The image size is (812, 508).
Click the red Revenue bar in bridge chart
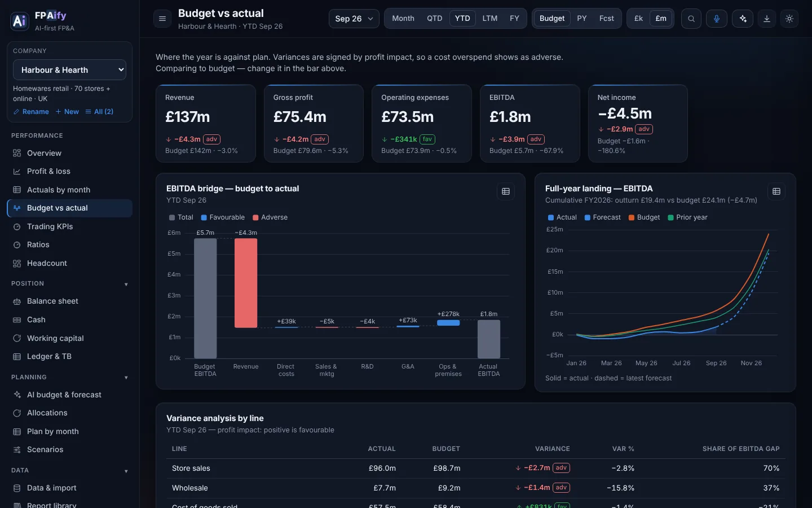[x=246, y=283]
